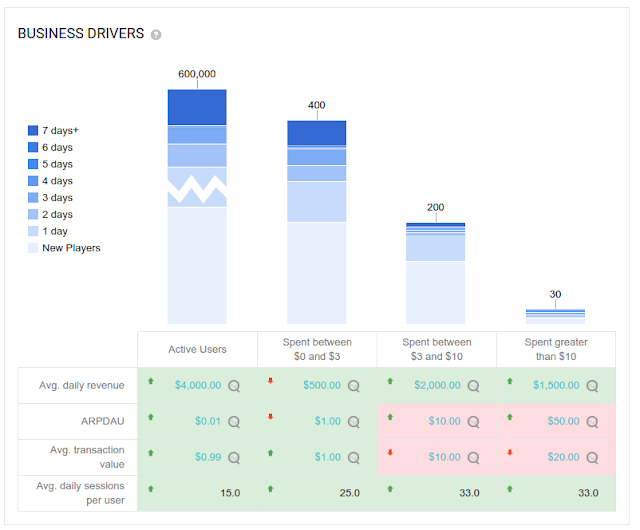Open magnifier for ARPDAU $10.00 value
The height and width of the screenshot is (530, 640).
[x=473, y=422]
